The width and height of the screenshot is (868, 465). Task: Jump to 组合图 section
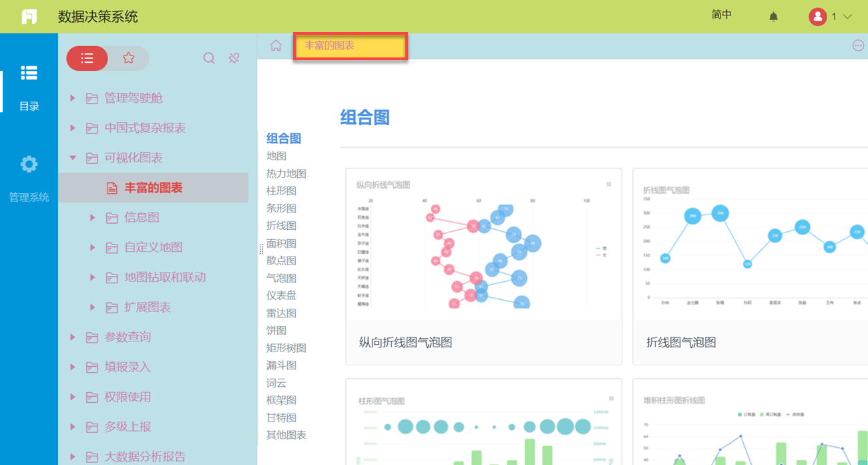pos(284,138)
